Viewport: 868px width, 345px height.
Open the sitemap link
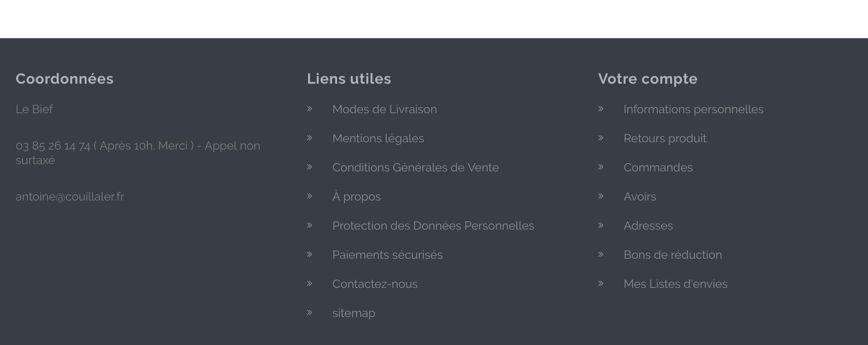(354, 313)
